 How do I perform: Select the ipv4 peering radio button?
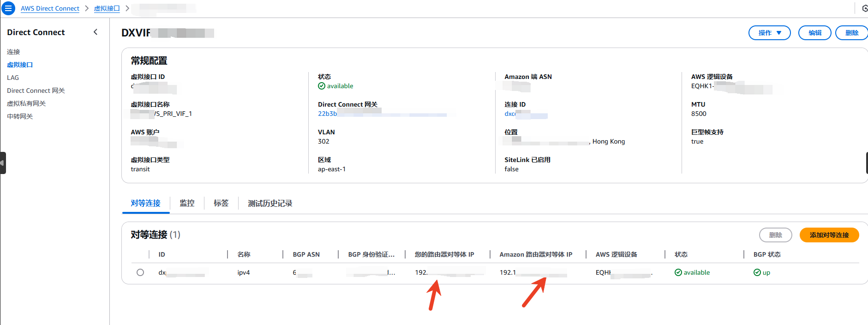coord(140,272)
